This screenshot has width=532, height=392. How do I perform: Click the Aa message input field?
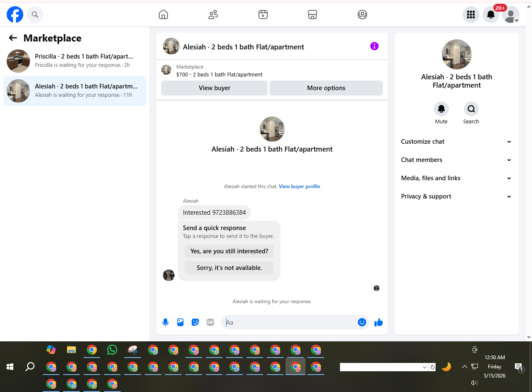click(290, 322)
